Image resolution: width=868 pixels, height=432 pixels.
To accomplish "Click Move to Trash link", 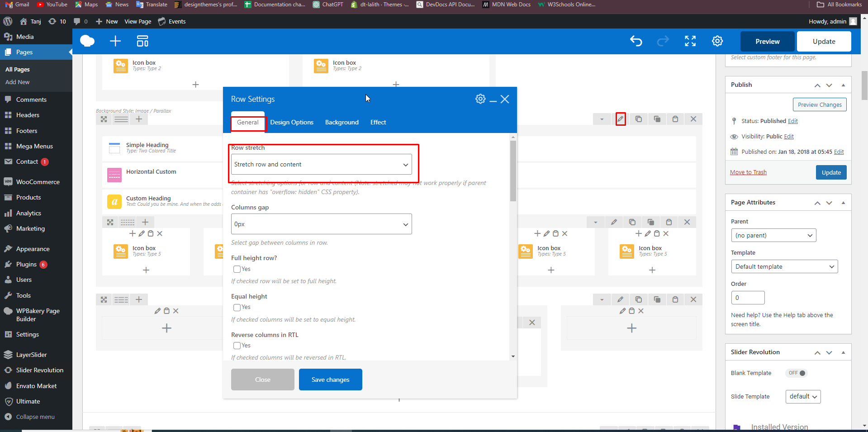I will pos(748,172).
